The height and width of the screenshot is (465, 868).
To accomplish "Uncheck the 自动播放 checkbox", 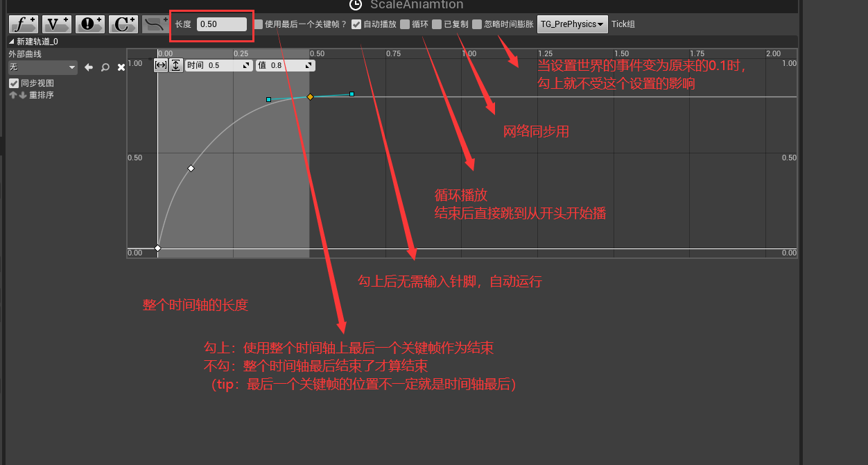I will (356, 24).
